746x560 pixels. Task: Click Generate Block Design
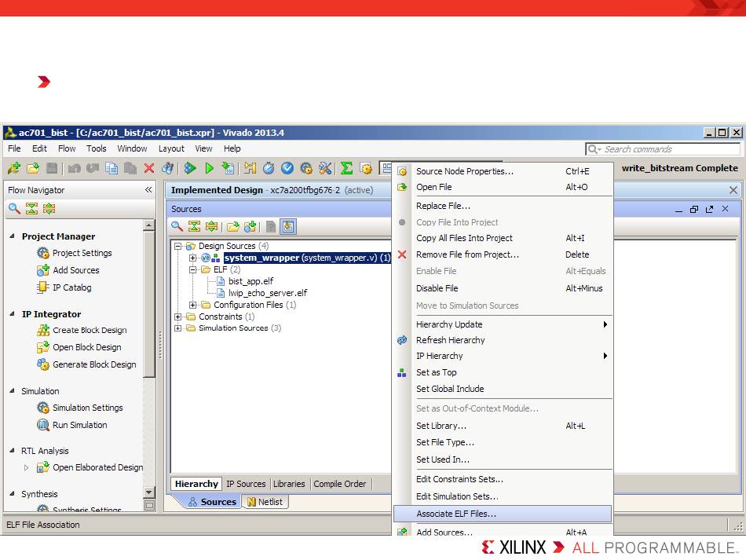point(94,364)
